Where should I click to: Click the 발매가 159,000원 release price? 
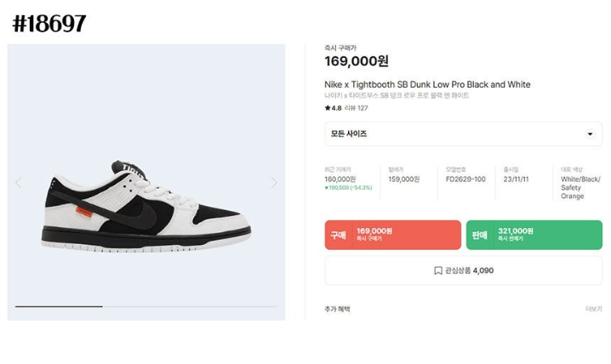tap(403, 179)
